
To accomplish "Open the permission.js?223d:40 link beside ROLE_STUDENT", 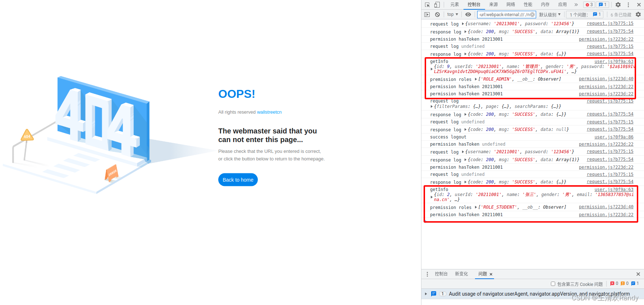I will point(606,207).
